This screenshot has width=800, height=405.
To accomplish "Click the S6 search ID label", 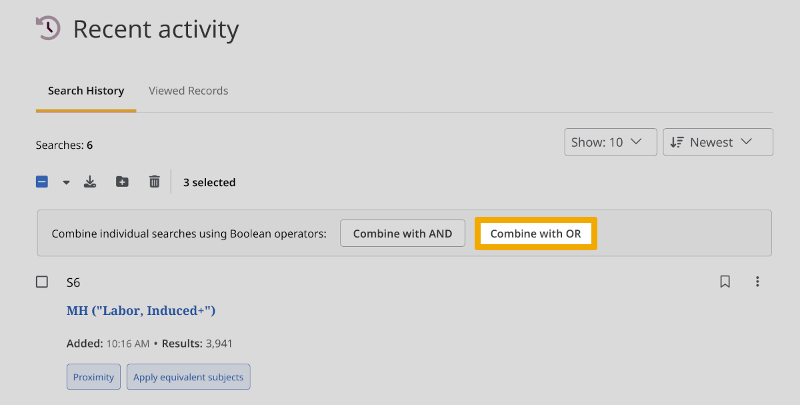I will 73,283.
